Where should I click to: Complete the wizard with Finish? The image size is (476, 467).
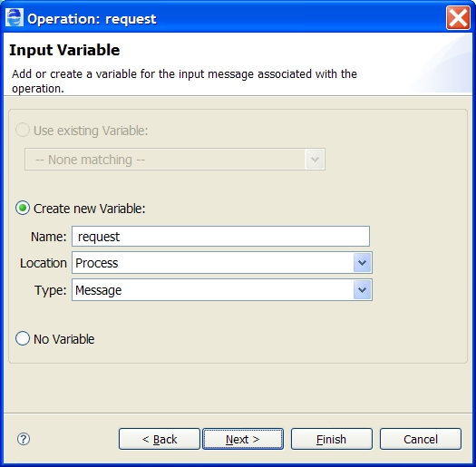[x=332, y=439]
